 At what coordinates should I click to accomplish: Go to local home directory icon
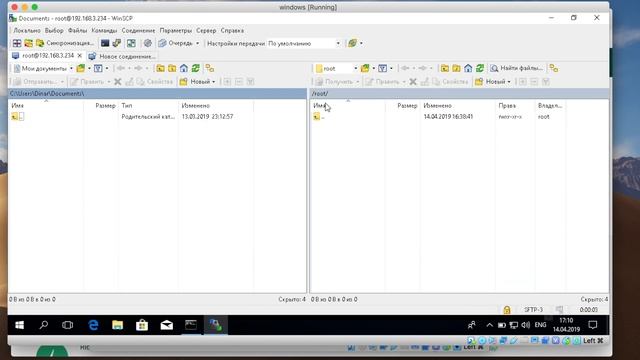[184, 68]
